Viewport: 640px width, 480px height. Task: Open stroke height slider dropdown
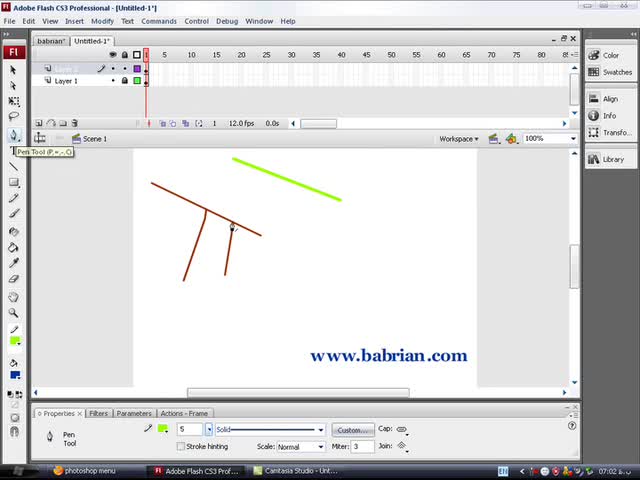[x=209, y=429]
